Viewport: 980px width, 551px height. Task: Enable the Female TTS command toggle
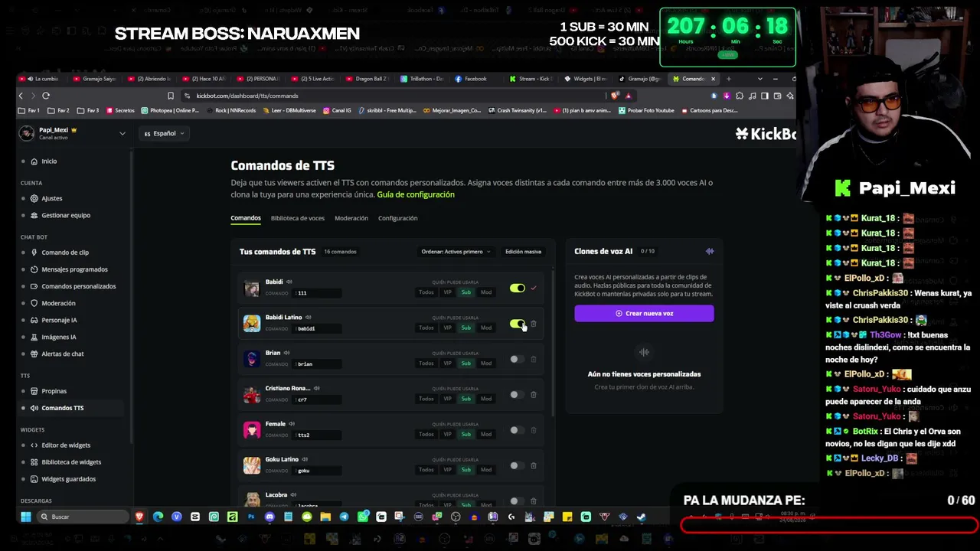point(518,430)
